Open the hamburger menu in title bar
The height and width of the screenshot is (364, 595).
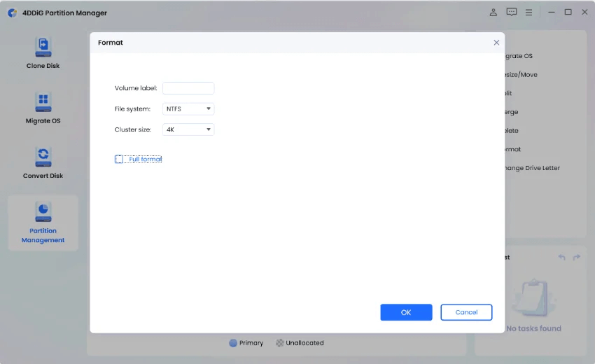tap(528, 13)
